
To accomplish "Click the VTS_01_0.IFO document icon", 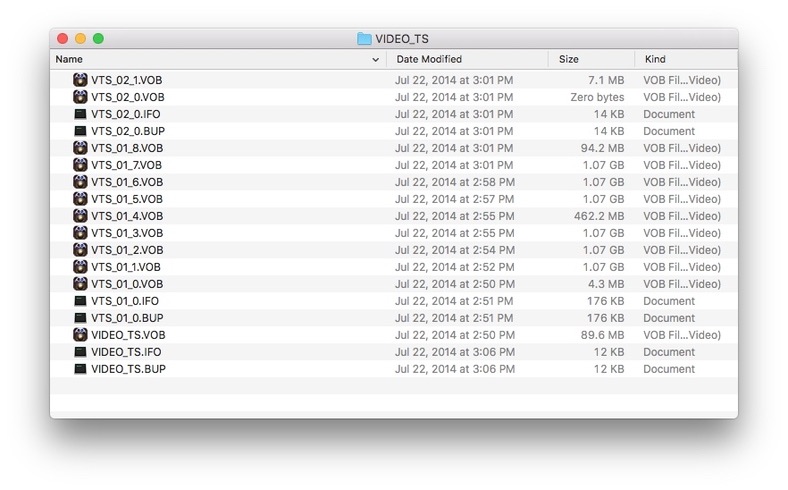I will tap(80, 301).
